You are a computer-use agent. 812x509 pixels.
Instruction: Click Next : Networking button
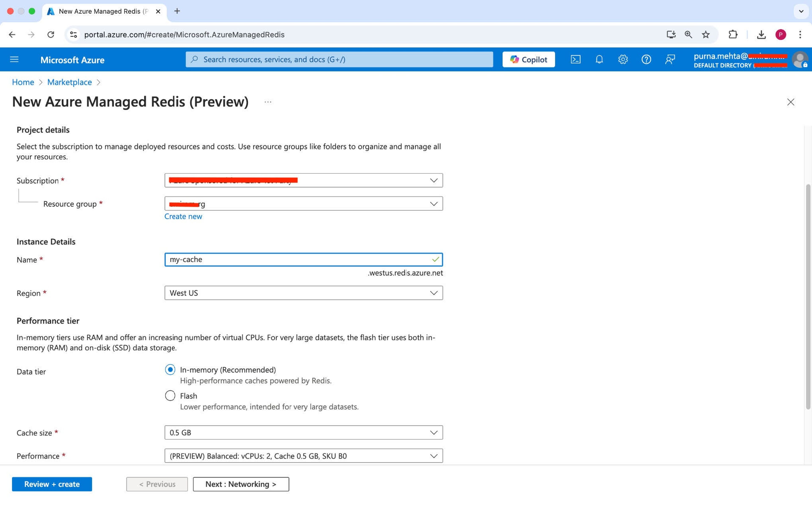coord(241,484)
